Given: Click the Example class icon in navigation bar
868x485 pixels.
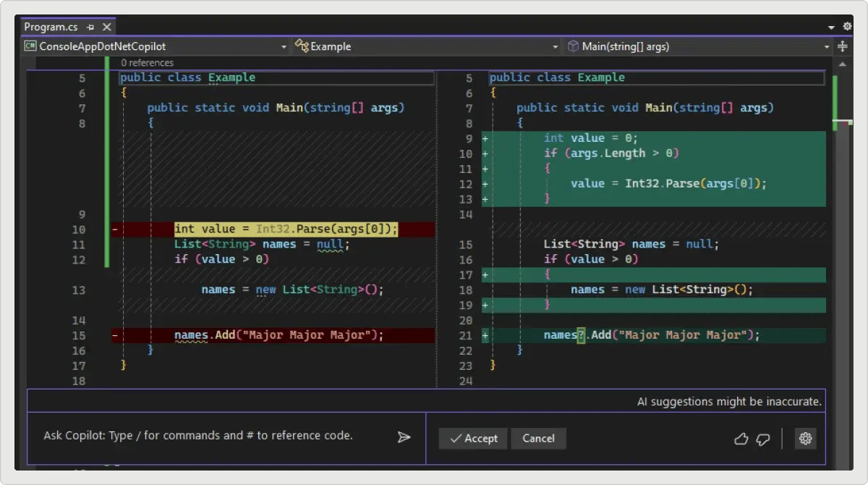Looking at the screenshot, I should point(302,46).
